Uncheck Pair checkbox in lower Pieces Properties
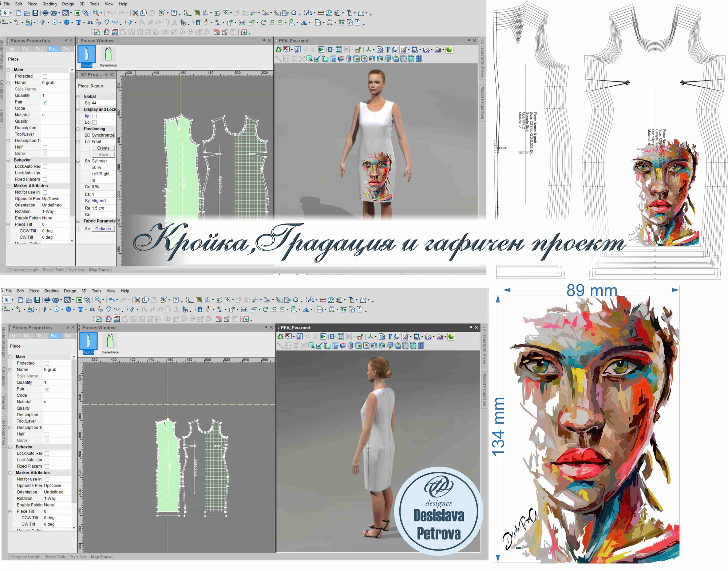 click(47, 389)
